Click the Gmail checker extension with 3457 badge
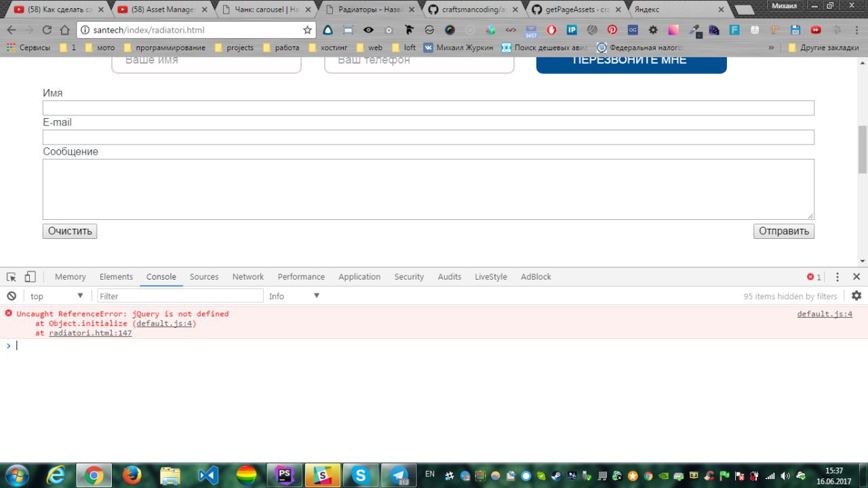 [531, 31]
